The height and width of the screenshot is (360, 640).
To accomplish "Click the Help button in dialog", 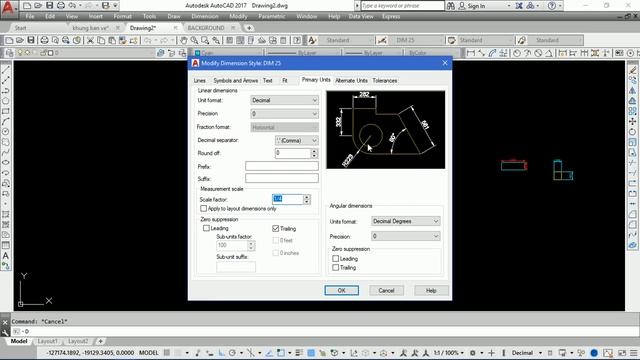I will pos(431,290).
